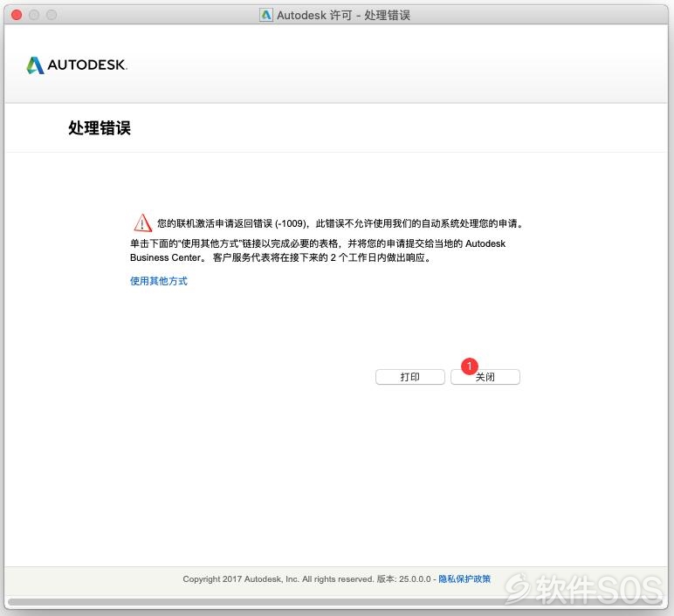Click the horizontal scrollbar at bottom
The image size is (674, 616).
coord(336,602)
